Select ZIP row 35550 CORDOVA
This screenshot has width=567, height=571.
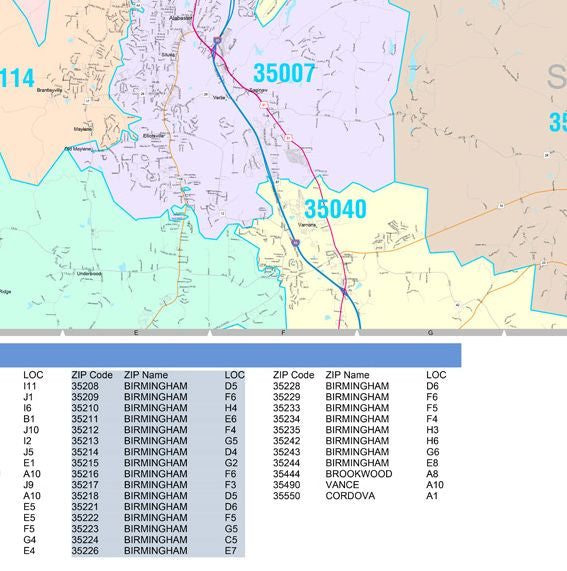point(359,496)
